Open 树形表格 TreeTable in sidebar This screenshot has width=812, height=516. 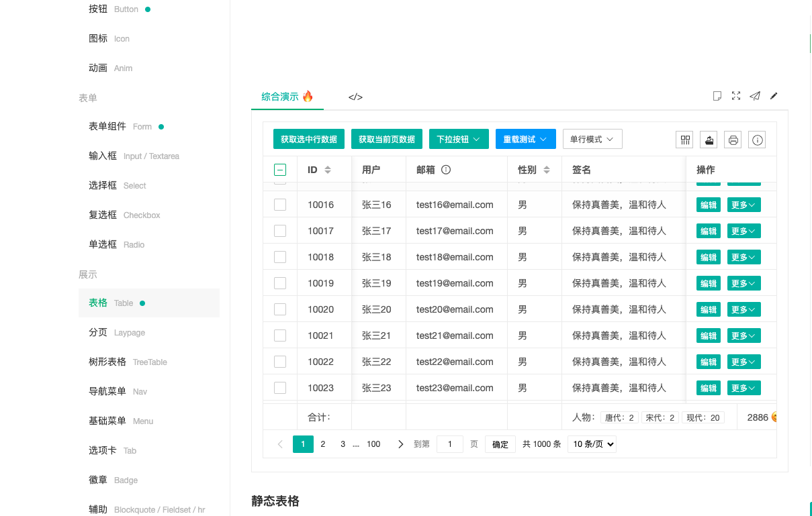pyautogui.click(x=128, y=362)
